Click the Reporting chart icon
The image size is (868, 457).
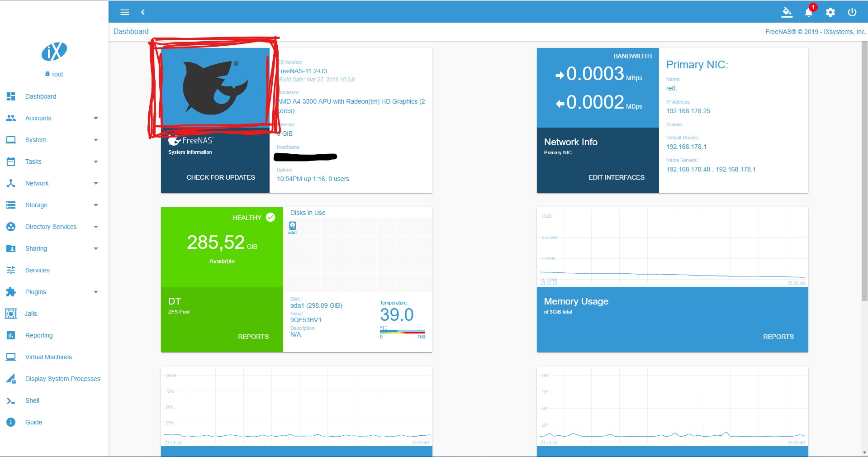(11, 335)
